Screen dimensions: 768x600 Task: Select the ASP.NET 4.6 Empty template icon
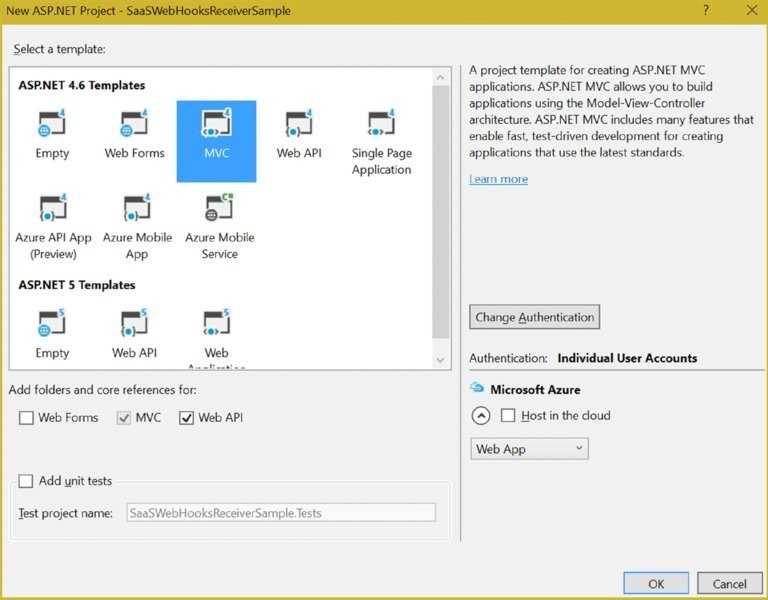pyautogui.click(x=52, y=123)
